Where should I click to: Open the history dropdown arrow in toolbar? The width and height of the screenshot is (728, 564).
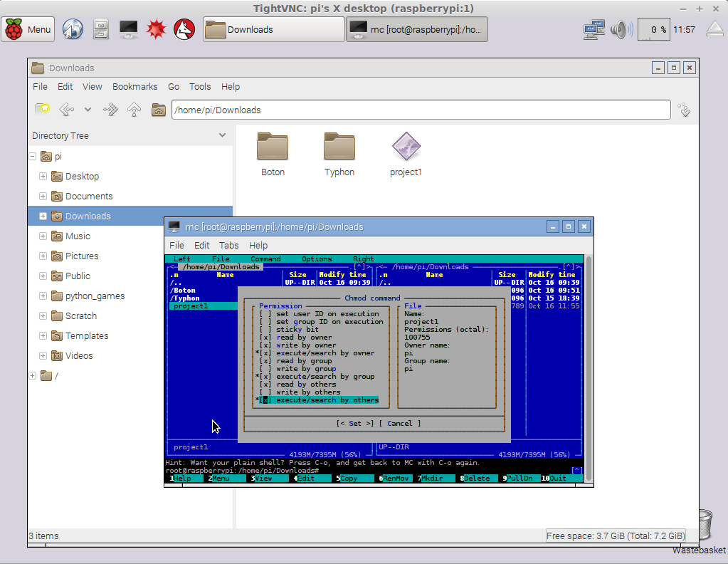point(88,110)
